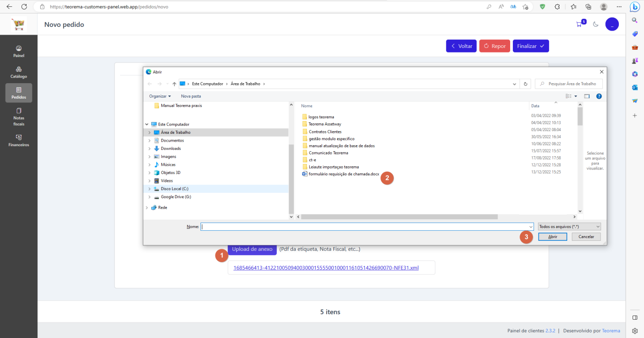Open the shopping cart icon with badge
This screenshot has width=644, height=338.
point(581,24)
